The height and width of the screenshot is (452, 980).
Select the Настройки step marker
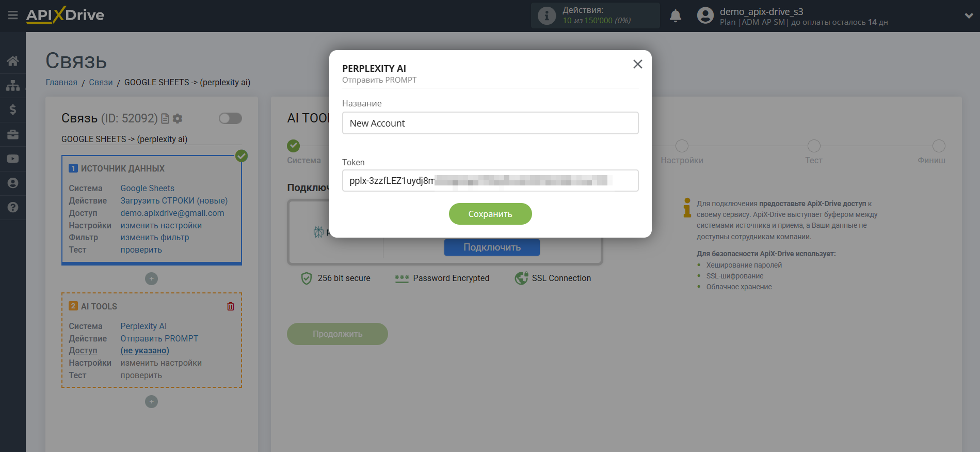[682, 146]
